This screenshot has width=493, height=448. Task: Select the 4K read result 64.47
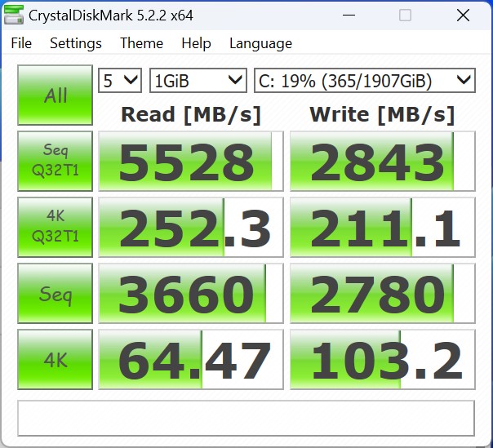pyautogui.click(x=191, y=360)
